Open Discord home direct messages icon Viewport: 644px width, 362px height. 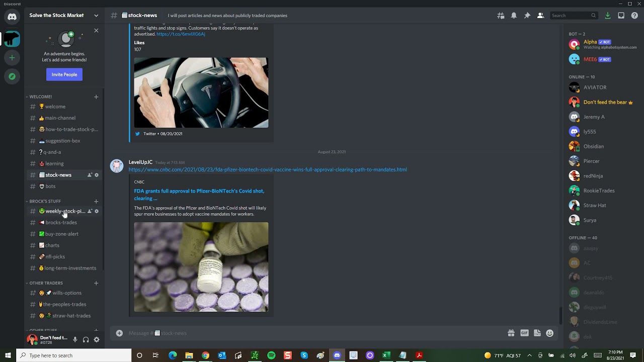[x=12, y=17]
